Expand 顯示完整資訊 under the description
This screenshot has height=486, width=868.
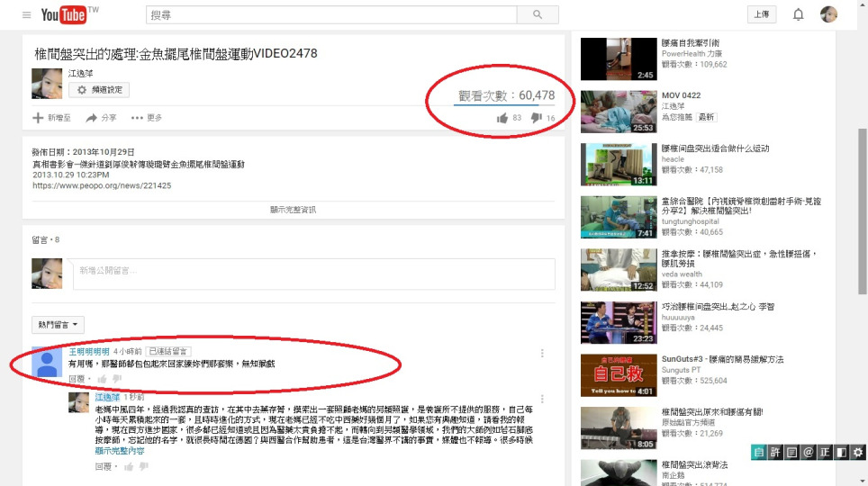coord(293,209)
